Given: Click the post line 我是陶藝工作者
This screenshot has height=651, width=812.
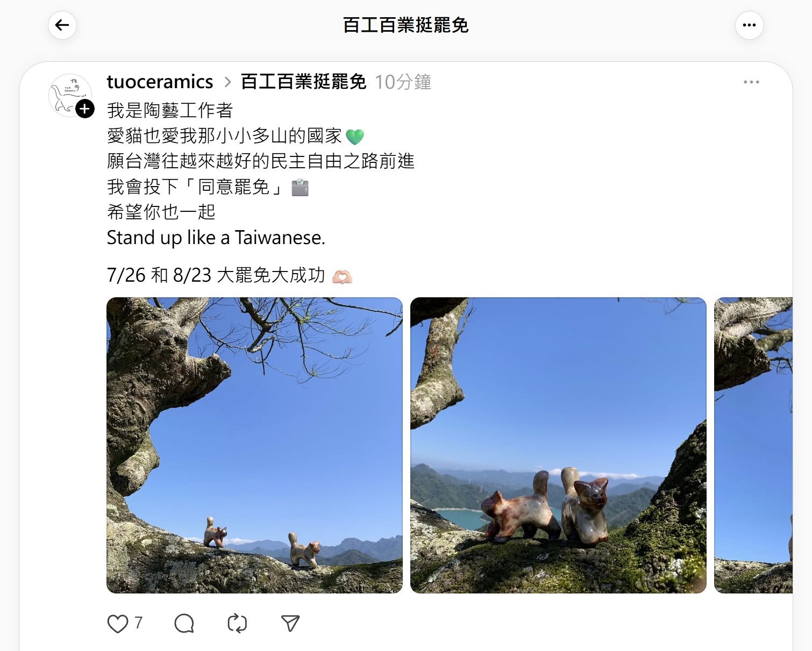Looking at the screenshot, I should (x=170, y=110).
